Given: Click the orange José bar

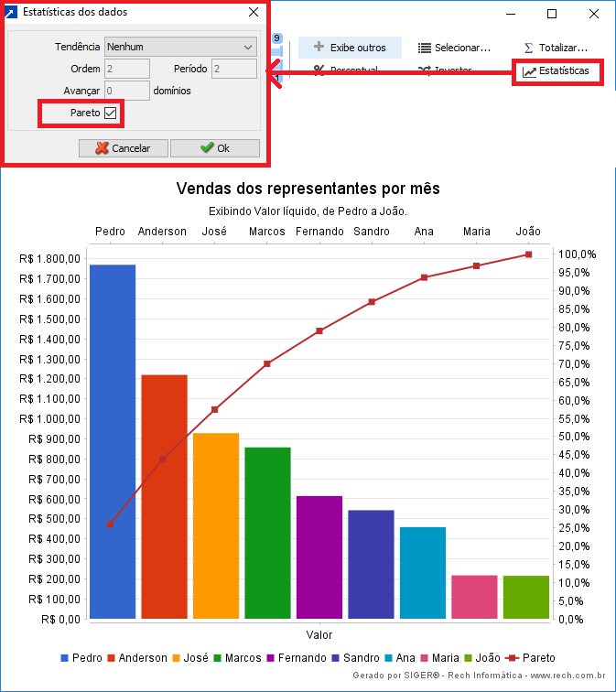Looking at the screenshot, I should click(x=216, y=525).
